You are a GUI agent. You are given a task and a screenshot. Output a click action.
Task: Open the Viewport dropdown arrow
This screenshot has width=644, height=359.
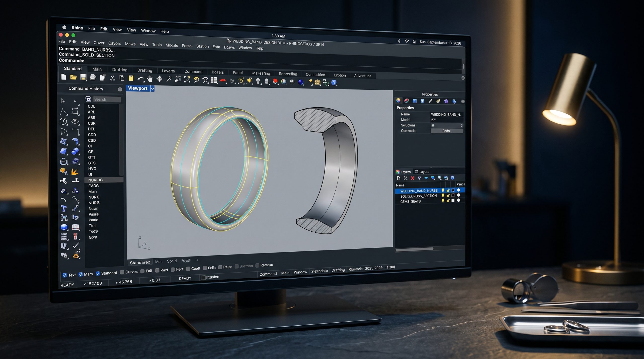152,88
